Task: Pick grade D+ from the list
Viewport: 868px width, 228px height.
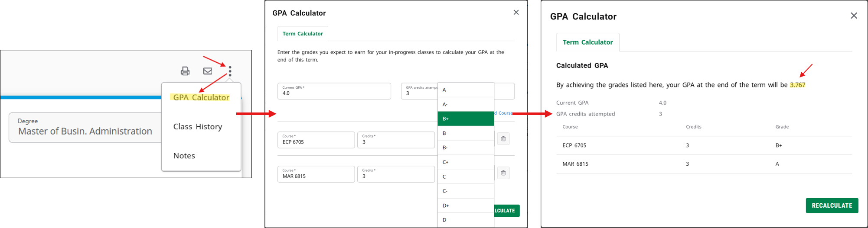Action: 465,206
